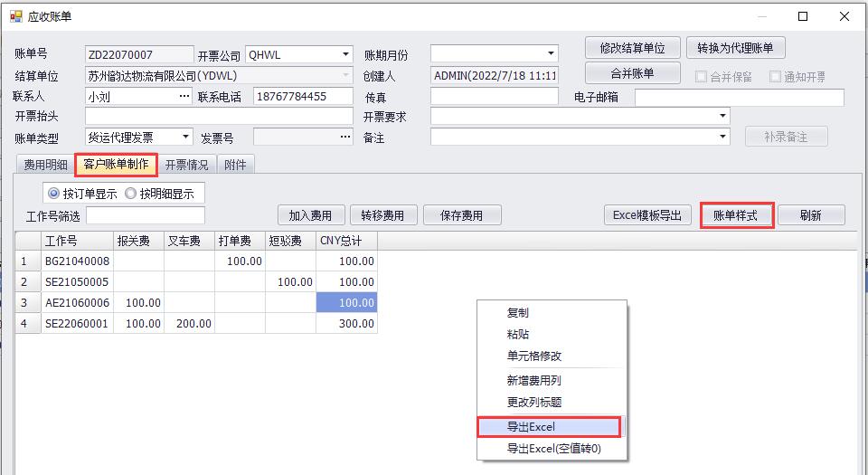Image resolution: width=868 pixels, height=475 pixels.
Task: Expand the 开票公司 QHWL dropdown
Action: coord(345,54)
